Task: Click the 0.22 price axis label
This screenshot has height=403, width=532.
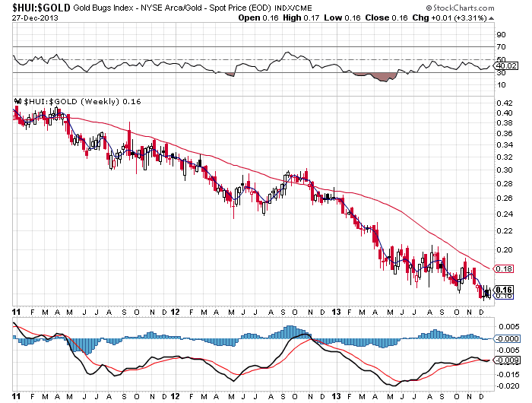Action: pyautogui.click(x=505, y=231)
